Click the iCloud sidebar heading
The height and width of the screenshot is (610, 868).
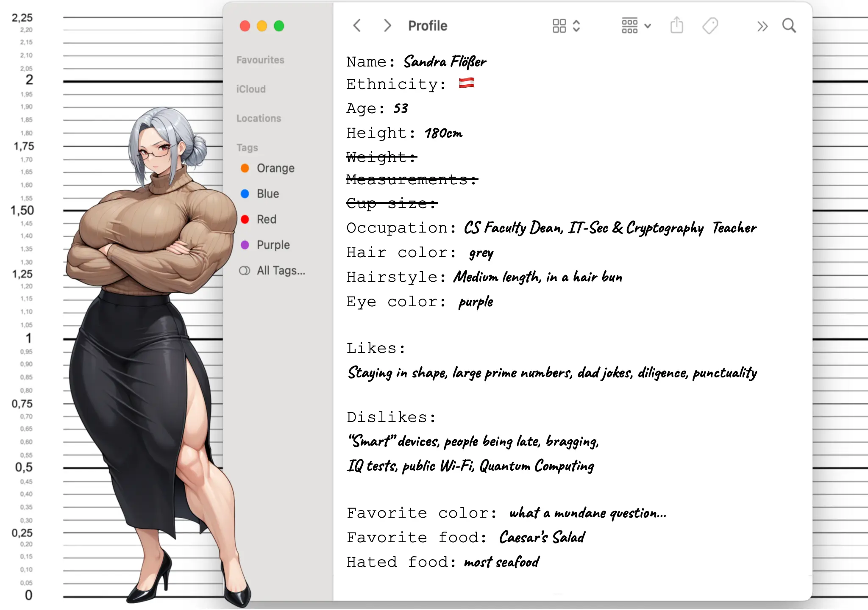coord(251,89)
